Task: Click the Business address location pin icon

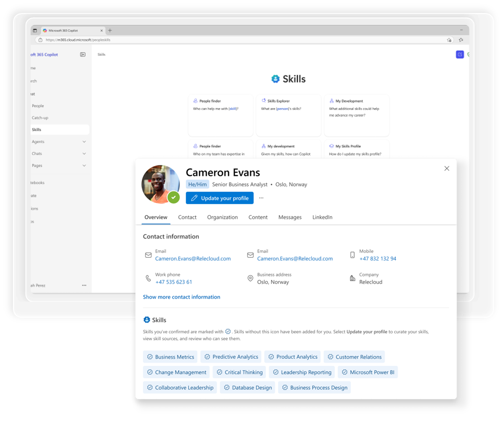Action: click(x=250, y=278)
